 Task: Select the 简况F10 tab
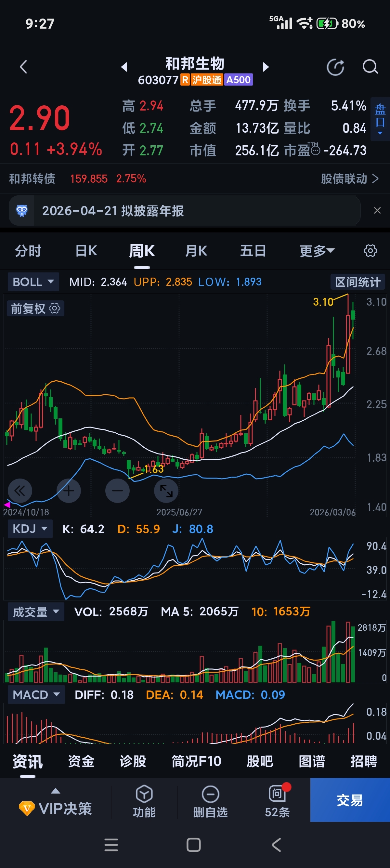click(196, 761)
